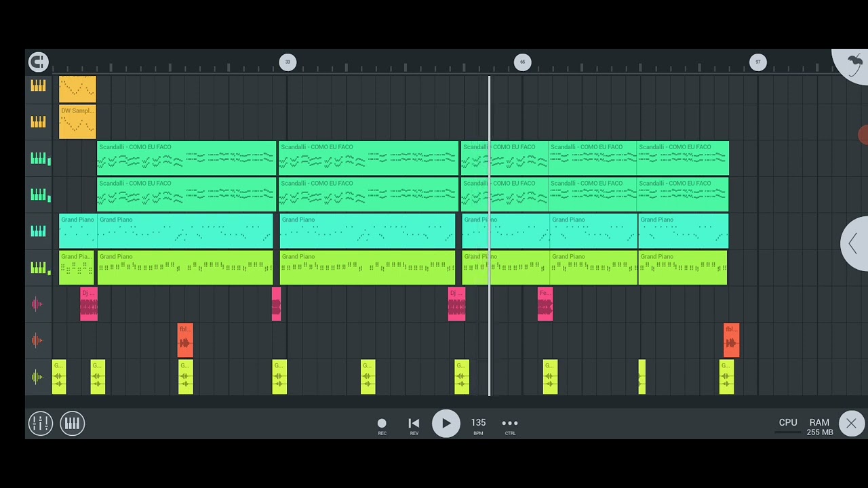Select the pink audio waveform track icon
This screenshot has height=488, width=868.
click(37, 304)
